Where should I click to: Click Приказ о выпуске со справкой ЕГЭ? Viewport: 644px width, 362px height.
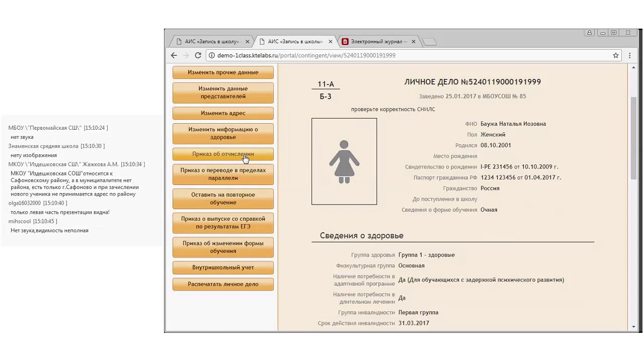223,223
